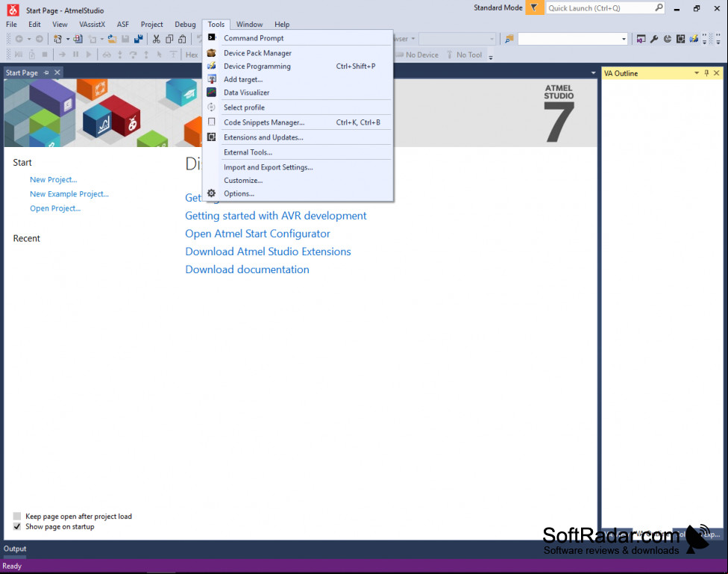Choose Select profile menu entry
This screenshot has height=574, width=728.
click(x=298, y=107)
